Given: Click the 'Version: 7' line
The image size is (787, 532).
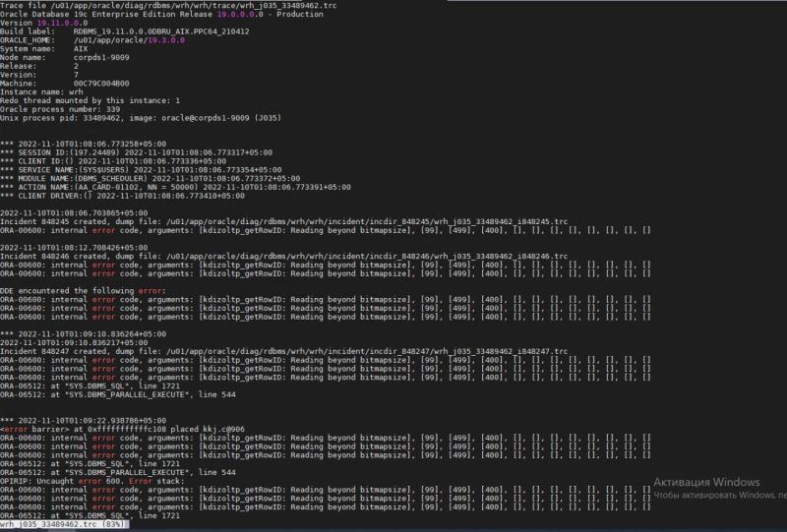Looking at the screenshot, I should click(x=39, y=75).
